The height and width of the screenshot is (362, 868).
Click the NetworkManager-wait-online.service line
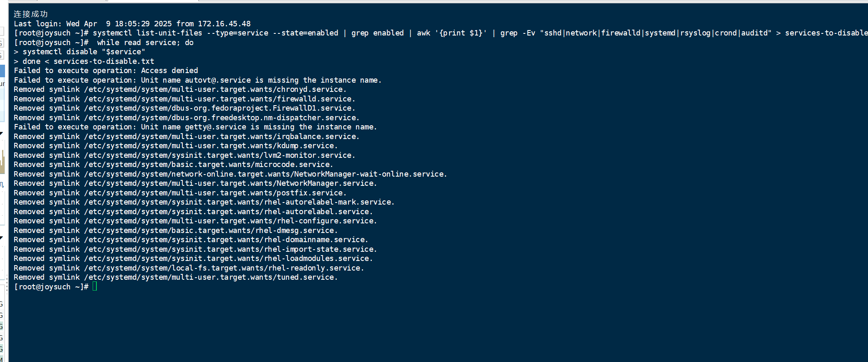[230, 174]
